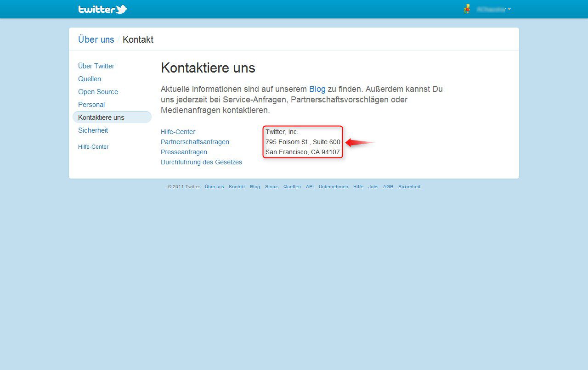588x370 pixels.
Task: Select Kontaktiere uns sidebar item
Action: point(112,118)
